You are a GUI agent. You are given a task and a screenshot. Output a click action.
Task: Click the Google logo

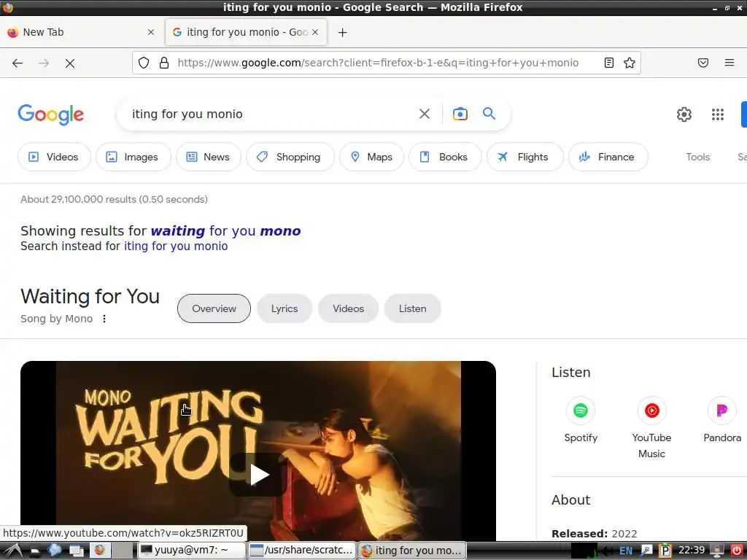point(50,114)
